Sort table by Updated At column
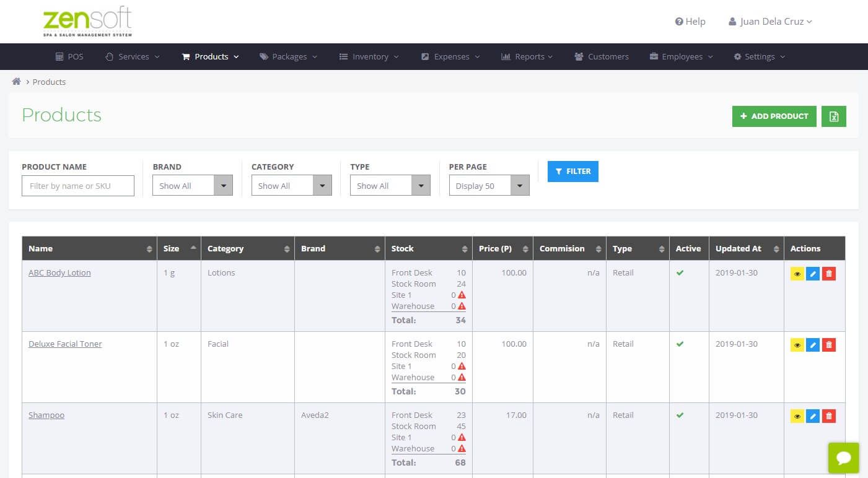This screenshot has height=478, width=868. (746, 248)
